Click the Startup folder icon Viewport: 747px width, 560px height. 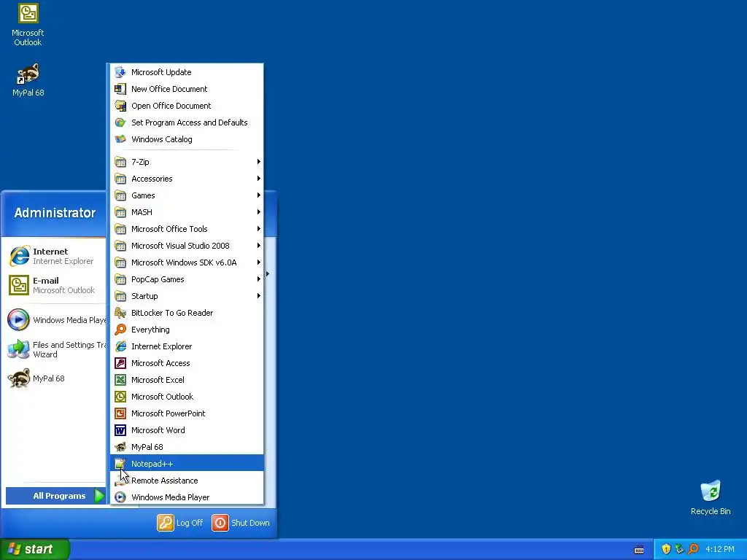120,296
